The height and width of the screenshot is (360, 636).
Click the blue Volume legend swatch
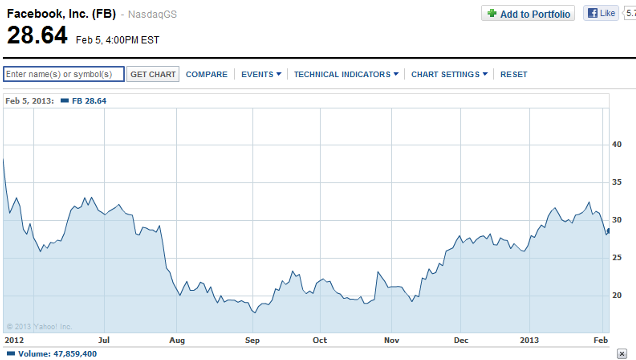pyautogui.click(x=11, y=354)
